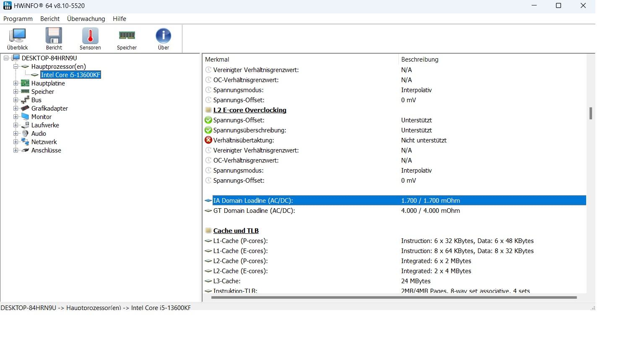Click the horizontal scrollbar in details pane
The image size is (644, 362).
394,297
